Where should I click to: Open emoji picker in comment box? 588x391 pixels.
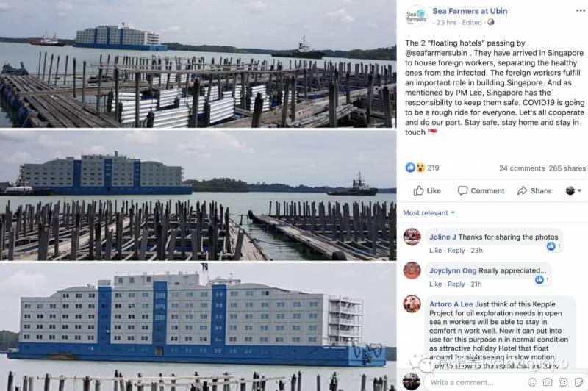click(532, 382)
